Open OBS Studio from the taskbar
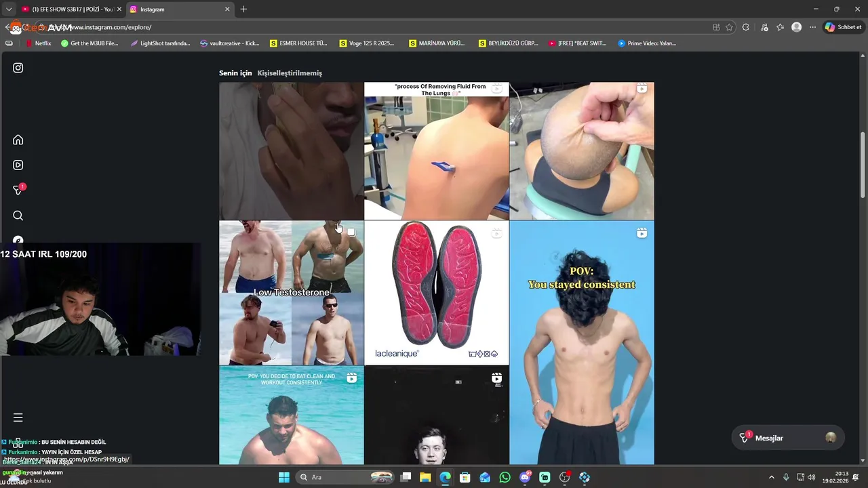Image resolution: width=868 pixels, height=488 pixels. coord(565,477)
